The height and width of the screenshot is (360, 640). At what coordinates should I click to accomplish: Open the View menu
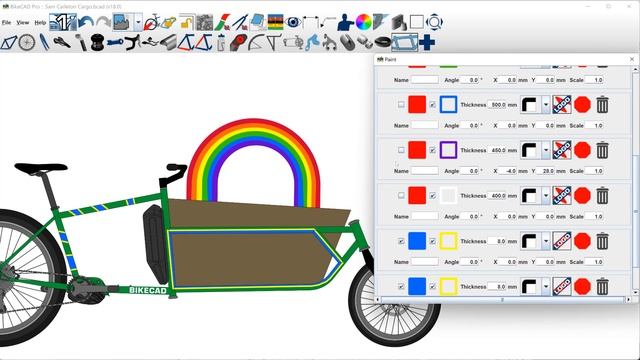point(22,22)
